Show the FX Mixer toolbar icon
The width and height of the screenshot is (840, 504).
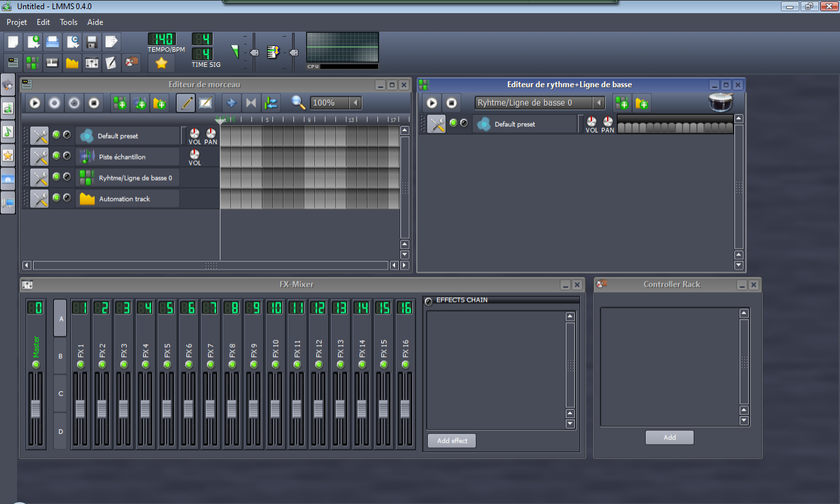click(x=92, y=63)
